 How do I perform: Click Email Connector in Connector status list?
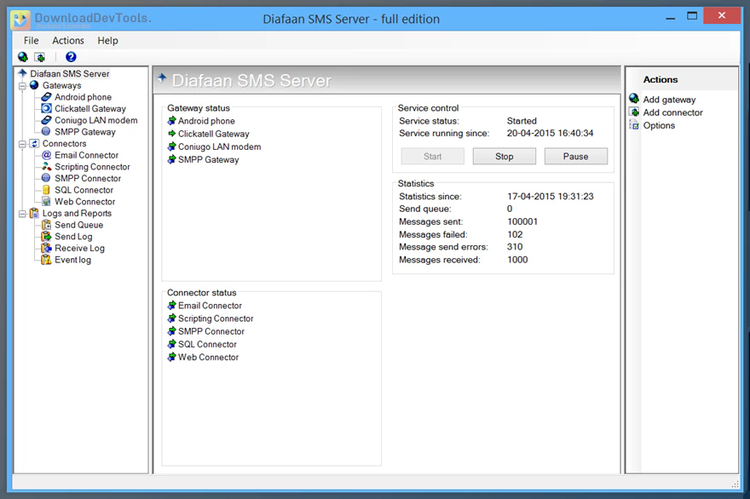click(x=210, y=305)
